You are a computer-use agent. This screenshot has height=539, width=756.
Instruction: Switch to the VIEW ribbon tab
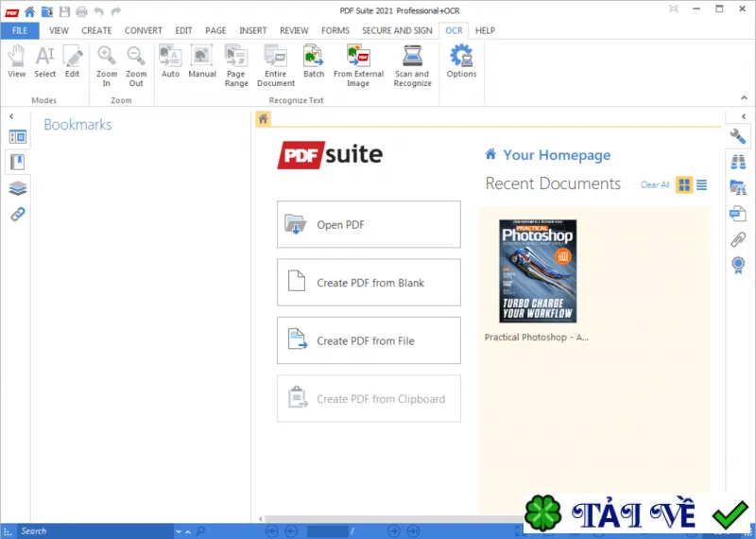(x=59, y=30)
